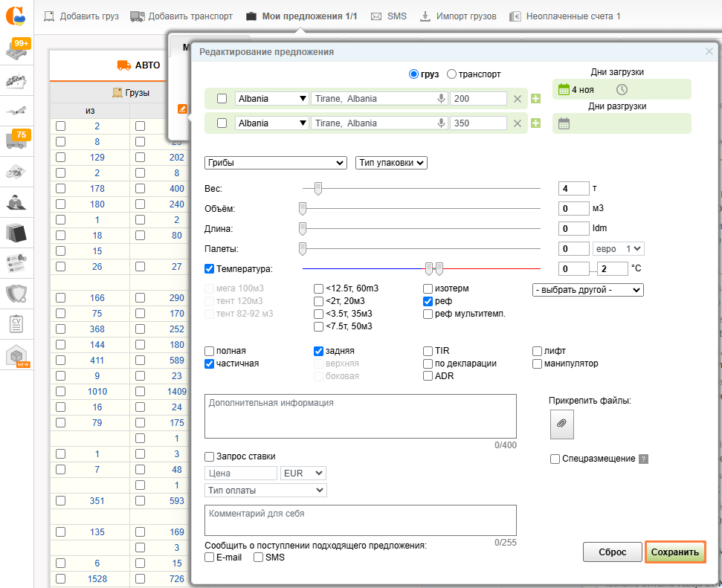Click the Вес weight slider handle
722x588 pixels.
(318, 189)
